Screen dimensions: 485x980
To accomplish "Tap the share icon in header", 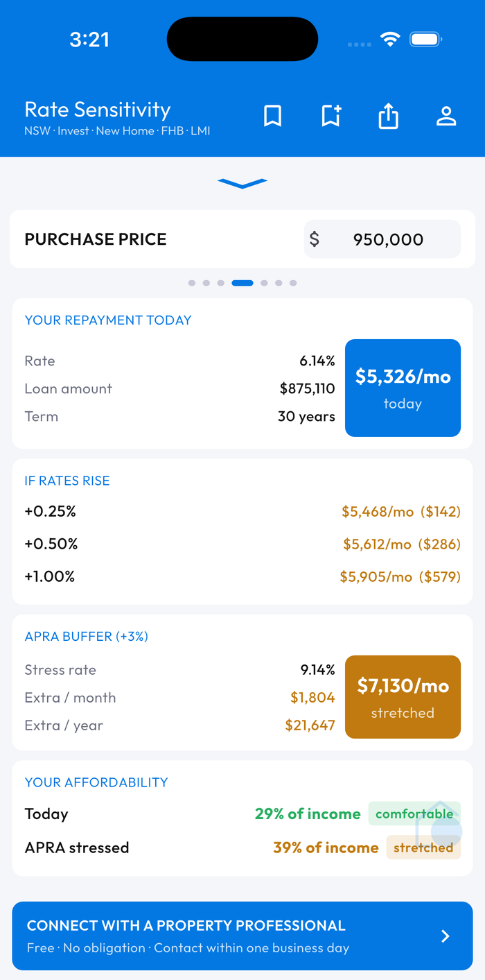I will [x=389, y=116].
